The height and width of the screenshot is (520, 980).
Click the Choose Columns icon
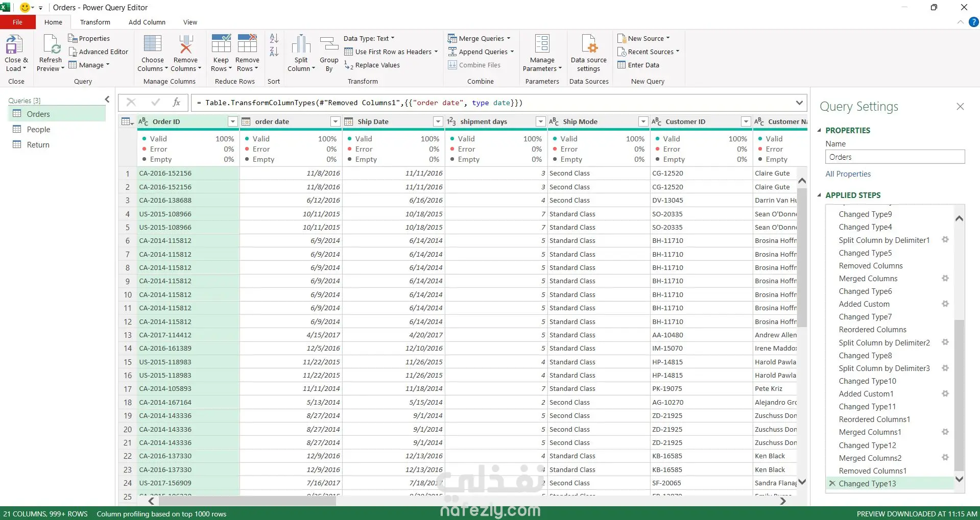tap(152, 44)
